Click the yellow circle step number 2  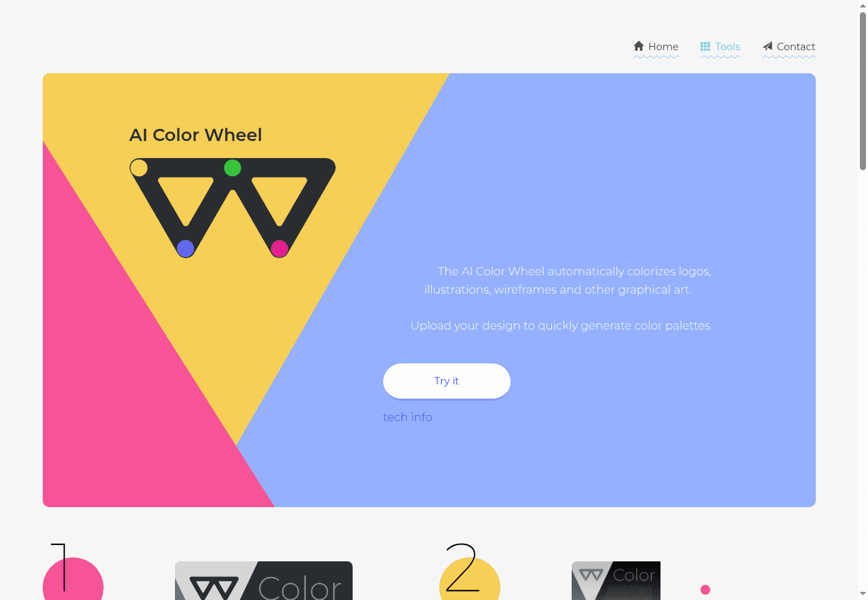pyautogui.click(x=470, y=579)
